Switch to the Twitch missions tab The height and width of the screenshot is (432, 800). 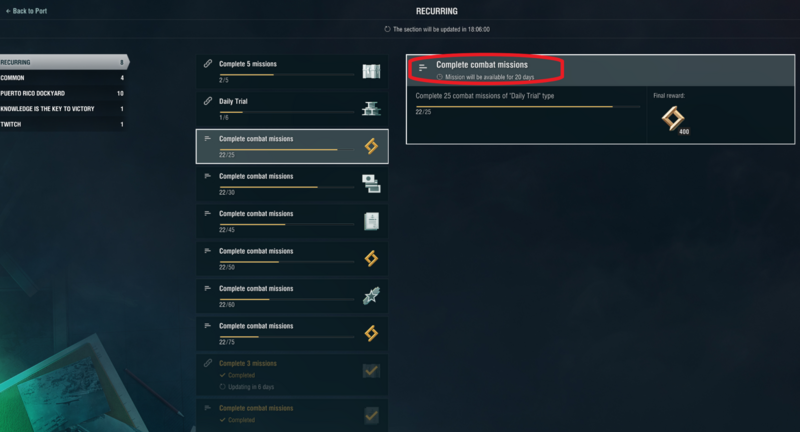[x=63, y=124]
